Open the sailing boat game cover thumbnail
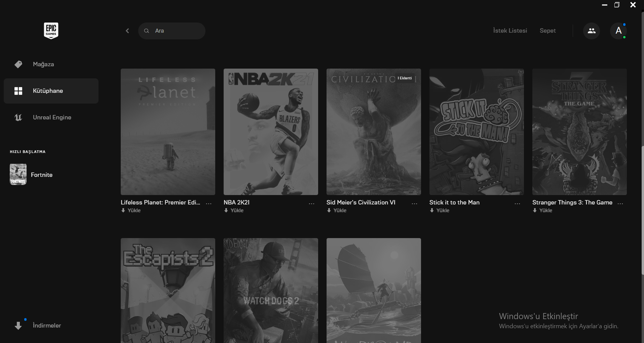 point(374,291)
